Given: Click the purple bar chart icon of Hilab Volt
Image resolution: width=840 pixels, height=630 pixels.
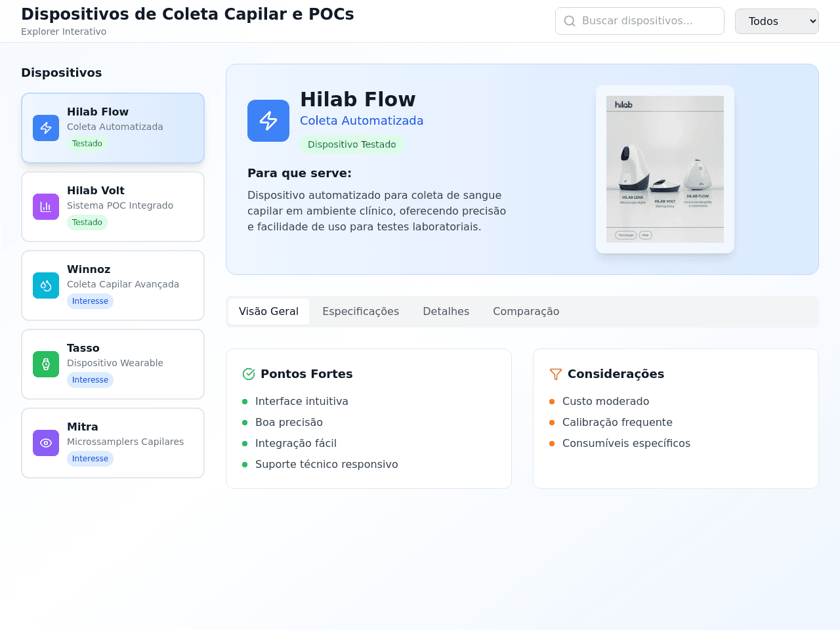Looking at the screenshot, I should pos(46,207).
